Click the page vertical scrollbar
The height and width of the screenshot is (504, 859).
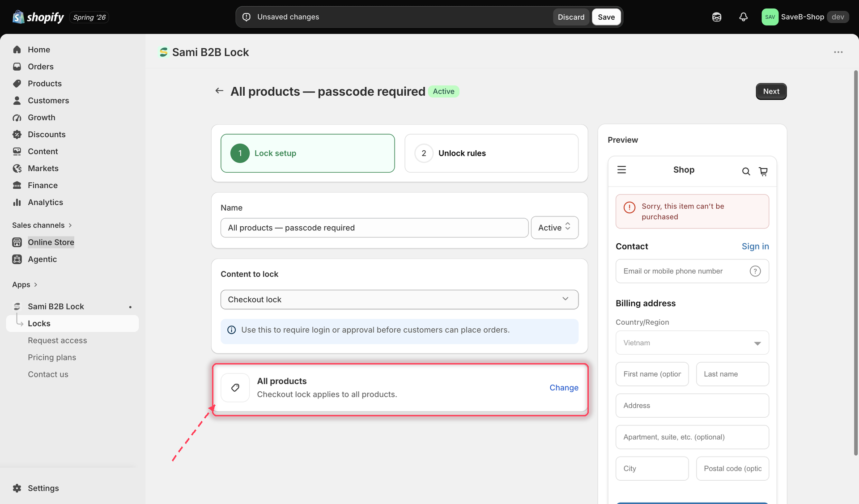coord(856,263)
